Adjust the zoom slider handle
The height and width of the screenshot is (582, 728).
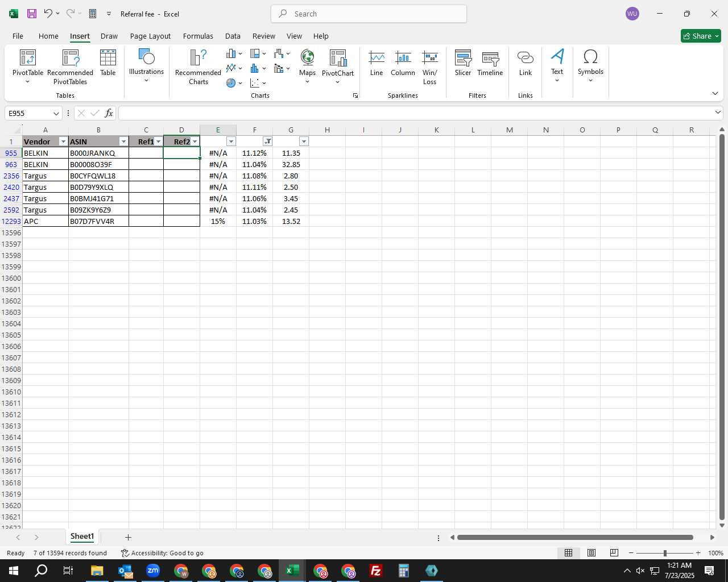pyautogui.click(x=665, y=553)
